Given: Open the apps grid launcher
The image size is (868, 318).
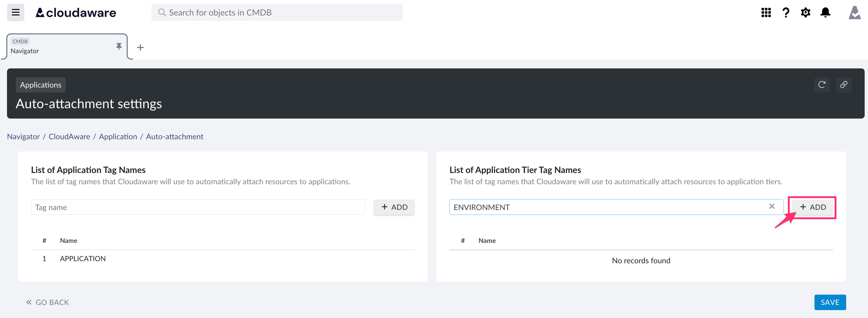Looking at the screenshot, I should [766, 12].
